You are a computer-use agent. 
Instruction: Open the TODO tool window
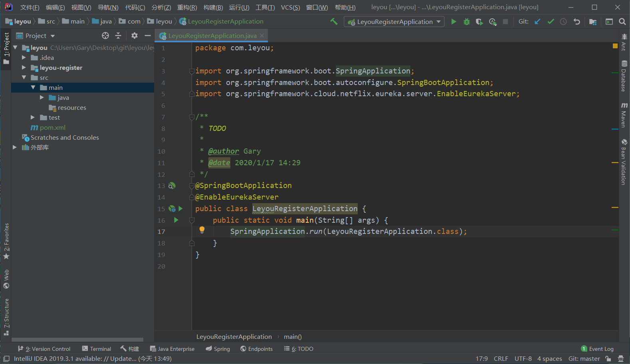[299, 349]
